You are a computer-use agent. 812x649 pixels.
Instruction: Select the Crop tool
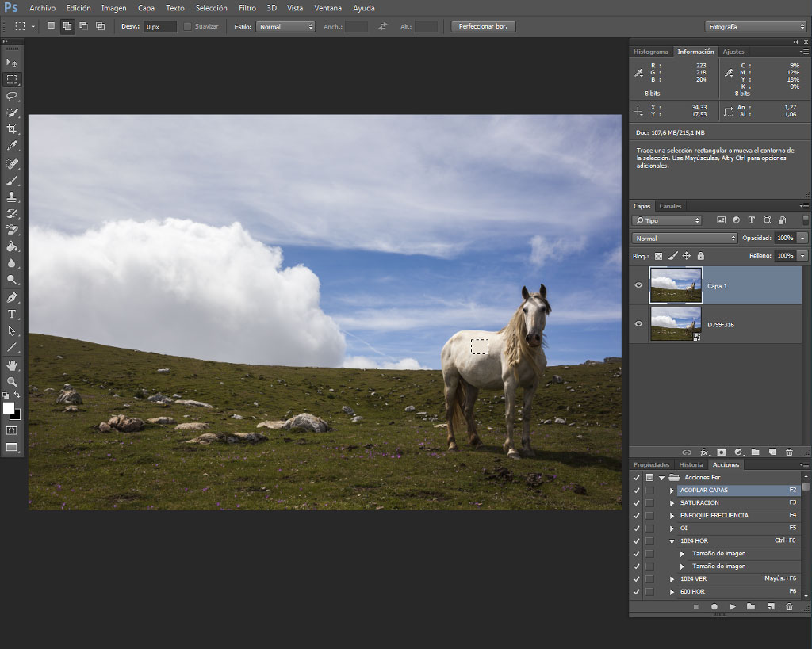tap(11, 129)
